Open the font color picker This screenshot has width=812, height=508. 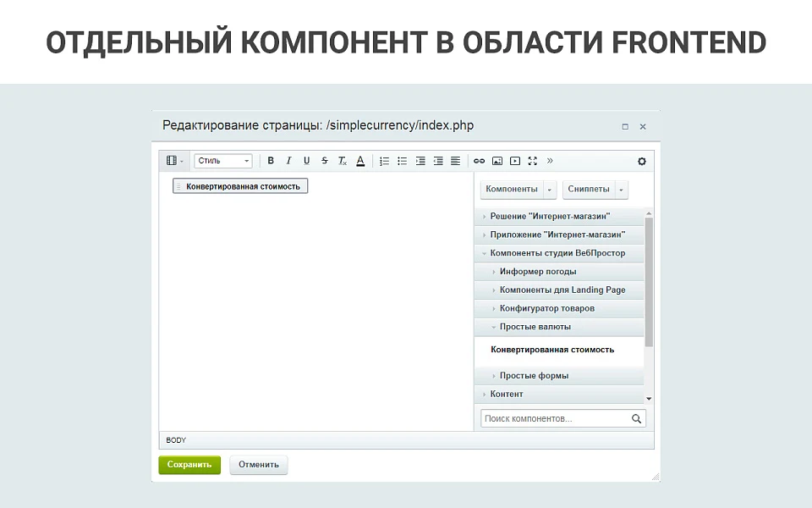pyautogui.click(x=360, y=161)
